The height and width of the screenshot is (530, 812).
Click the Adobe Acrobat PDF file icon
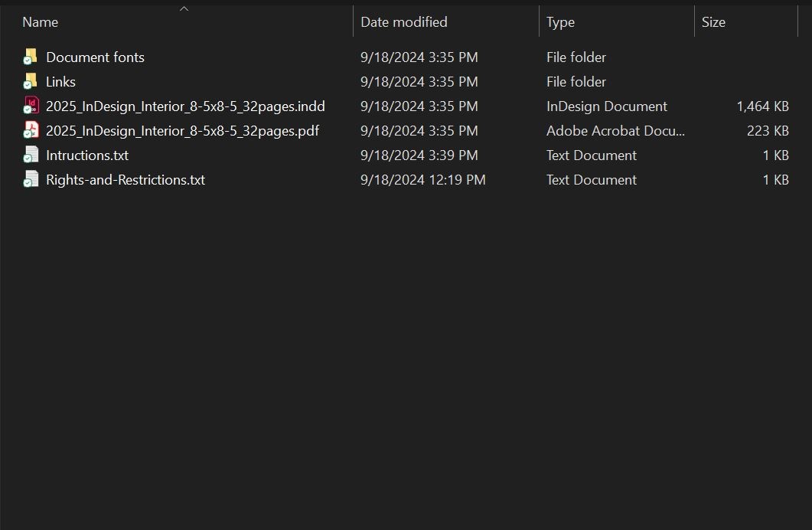[x=31, y=130]
